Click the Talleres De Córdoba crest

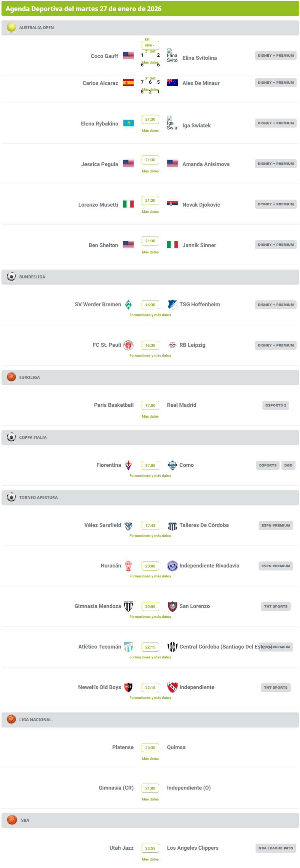[172, 526]
